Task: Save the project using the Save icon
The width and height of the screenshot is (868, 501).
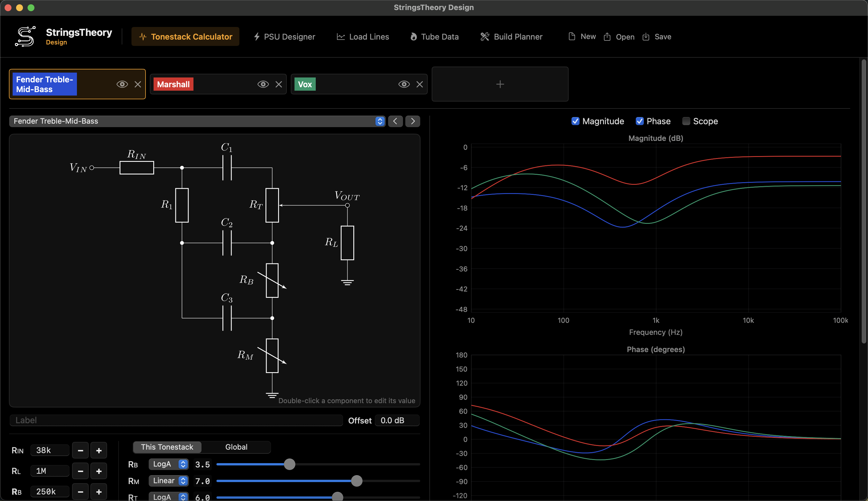Action: click(656, 36)
